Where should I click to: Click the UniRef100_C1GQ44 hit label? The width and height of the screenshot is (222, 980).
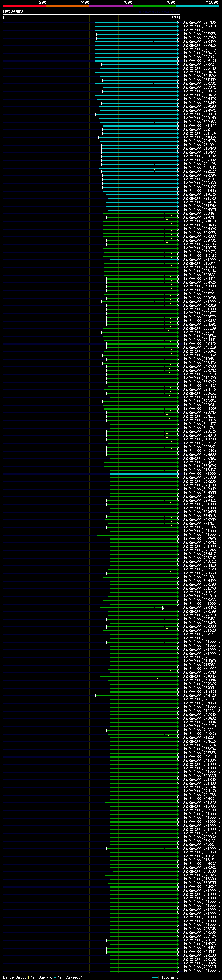pos(199,263)
